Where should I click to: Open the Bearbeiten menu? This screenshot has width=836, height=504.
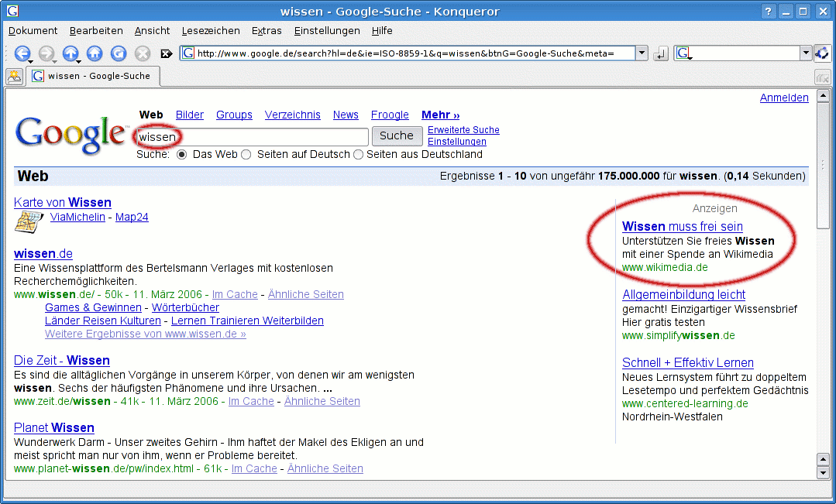tap(96, 31)
